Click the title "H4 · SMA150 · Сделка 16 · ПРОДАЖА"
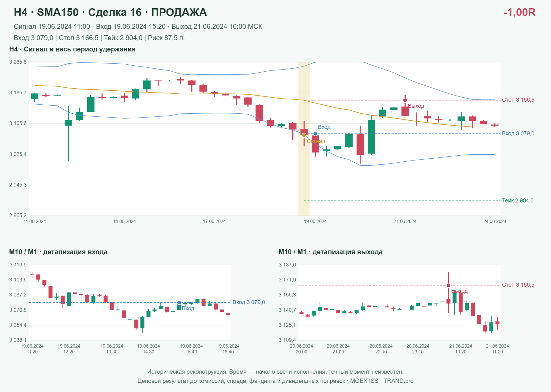 pos(110,12)
